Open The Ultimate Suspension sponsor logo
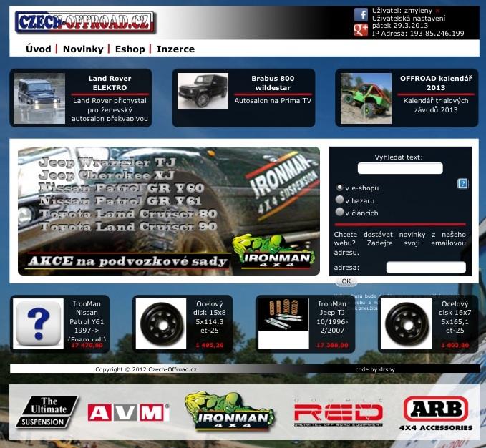486x448 pixels. pyautogui.click(x=47, y=412)
